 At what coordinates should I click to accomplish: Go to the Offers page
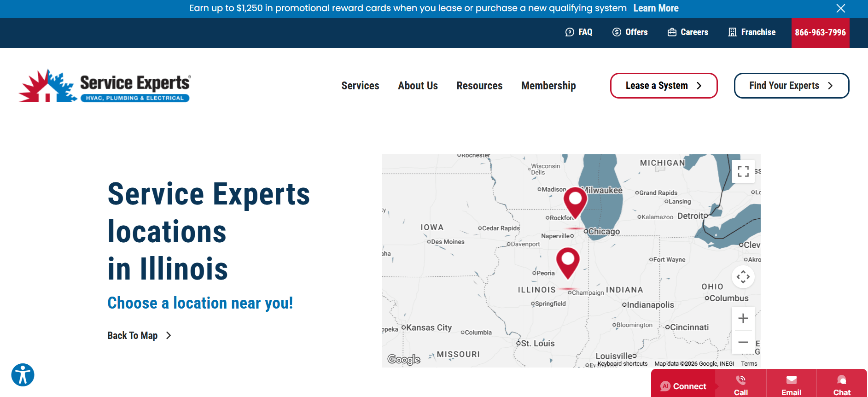pos(630,32)
